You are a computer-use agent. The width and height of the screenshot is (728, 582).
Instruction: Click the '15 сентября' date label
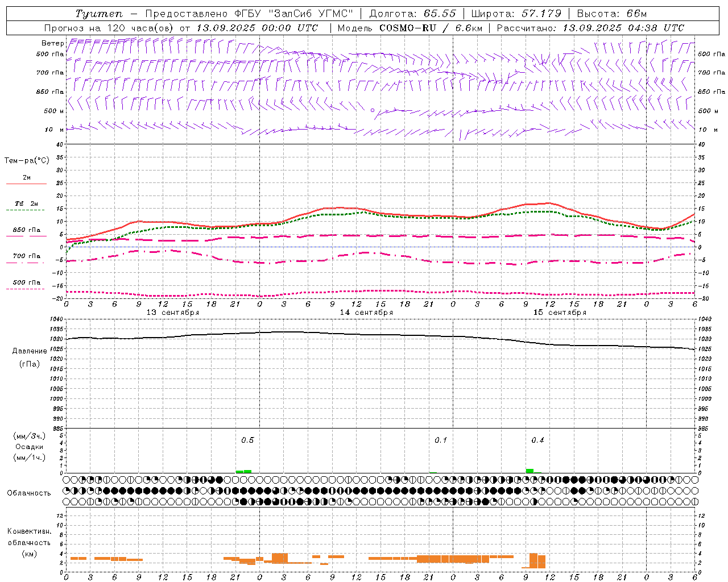pos(560,313)
